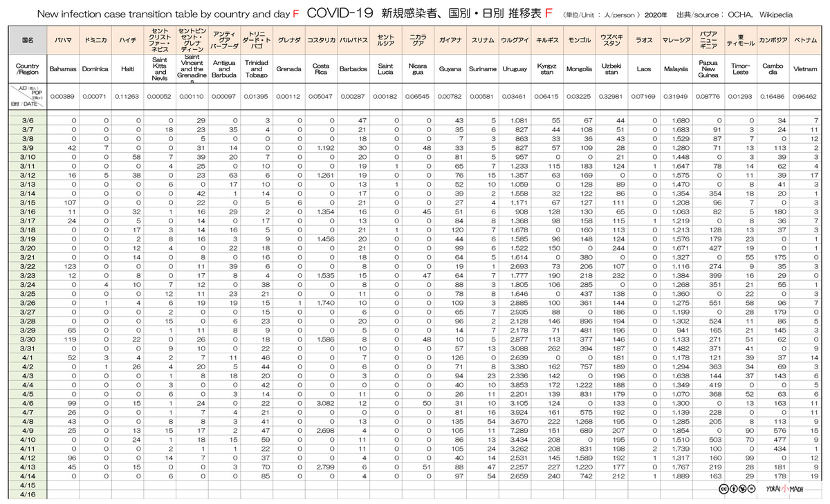Click the 3/22 date row label
The image size is (830, 504).
(27, 266)
